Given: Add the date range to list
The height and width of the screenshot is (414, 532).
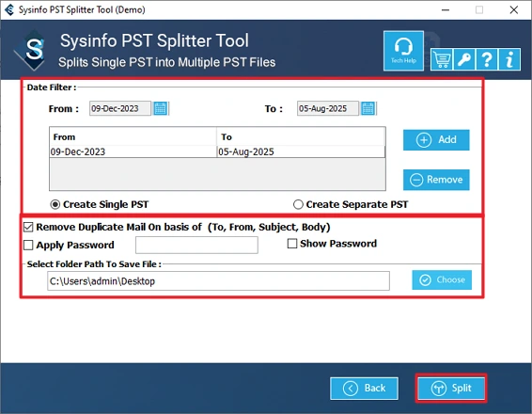Looking at the screenshot, I should pos(436,139).
